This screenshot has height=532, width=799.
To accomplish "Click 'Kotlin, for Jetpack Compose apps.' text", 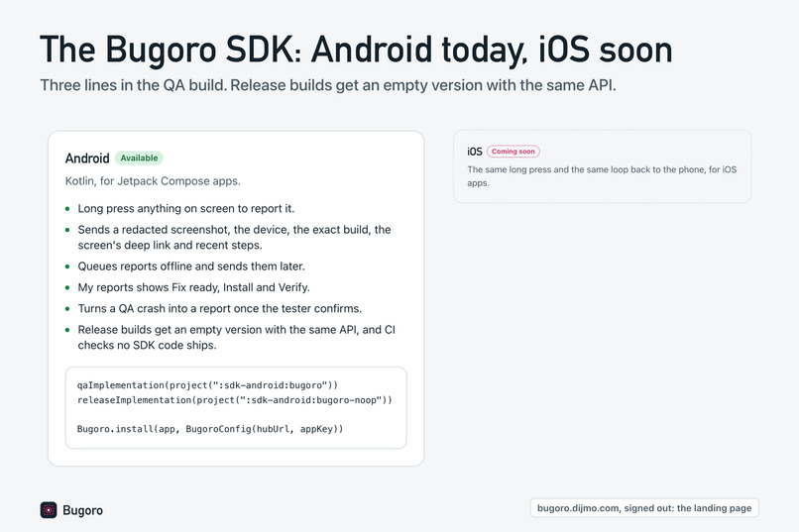I will tap(153, 180).
